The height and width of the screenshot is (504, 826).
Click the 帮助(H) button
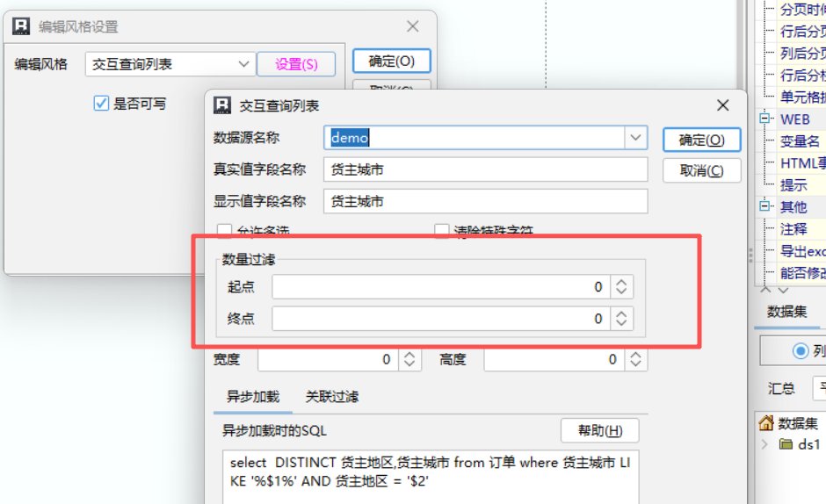click(600, 431)
